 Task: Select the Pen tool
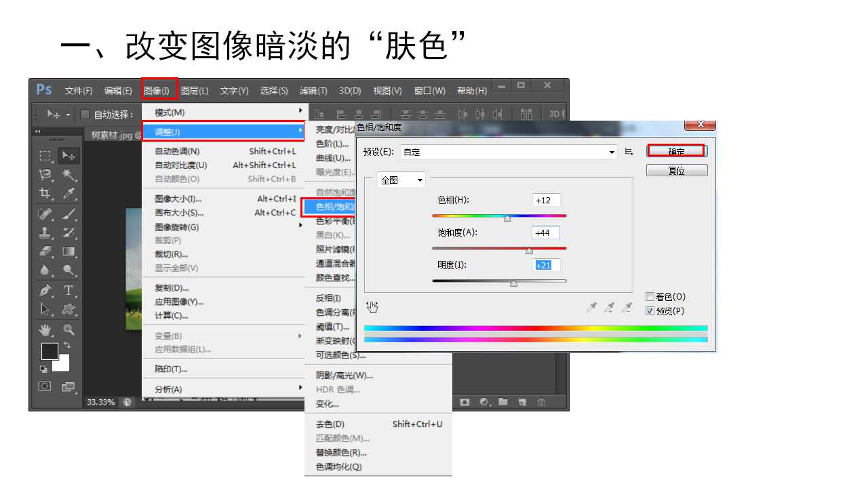[x=45, y=291]
